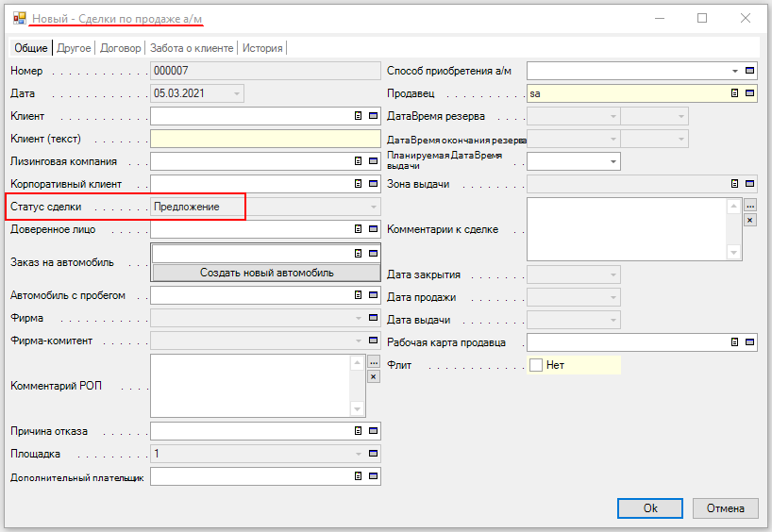
Task: Click the Отмена button
Action: [x=725, y=508]
